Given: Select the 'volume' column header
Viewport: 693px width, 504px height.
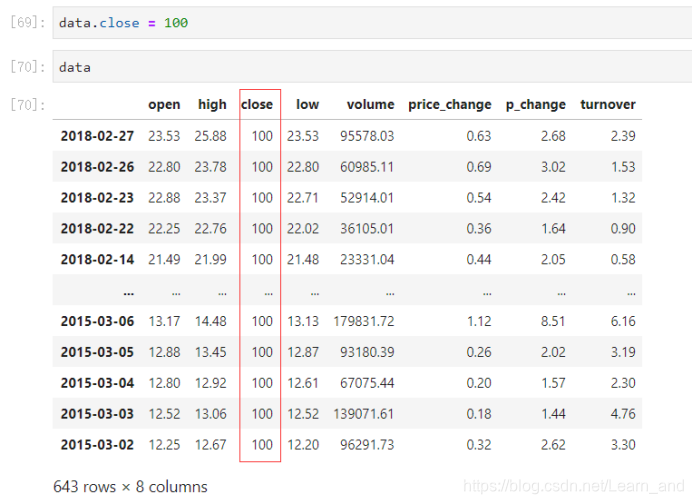Looking at the screenshot, I should coord(370,105).
